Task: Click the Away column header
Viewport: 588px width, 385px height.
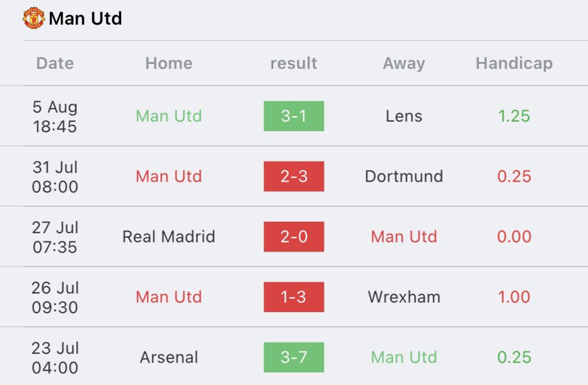Action: [x=404, y=63]
